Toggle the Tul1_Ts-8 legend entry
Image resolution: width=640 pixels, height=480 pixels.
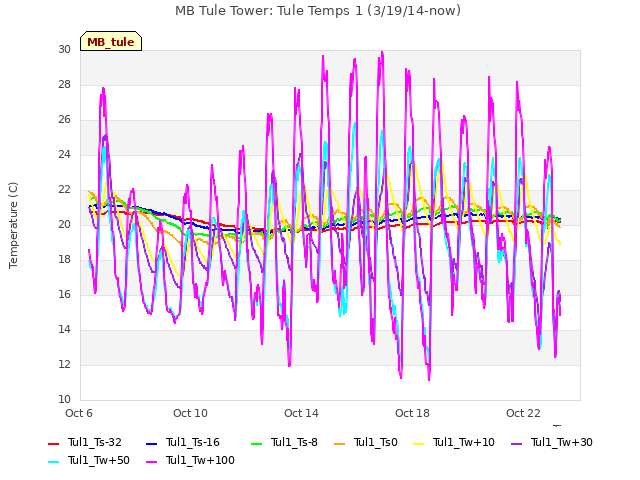click(284, 442)
